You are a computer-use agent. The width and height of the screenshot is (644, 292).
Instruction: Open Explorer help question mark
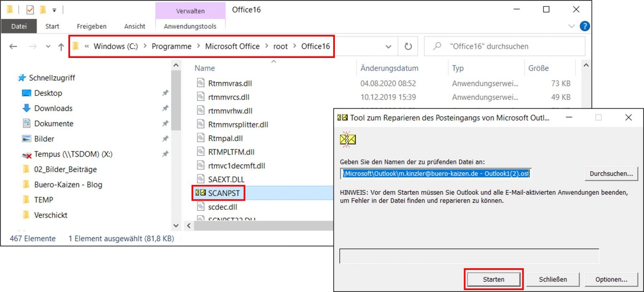585,26
